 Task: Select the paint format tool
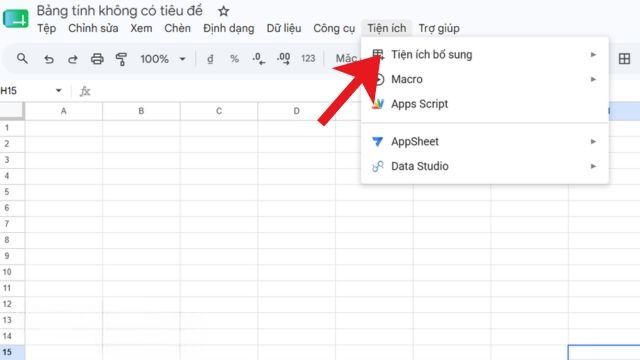(x=121, y=59)
